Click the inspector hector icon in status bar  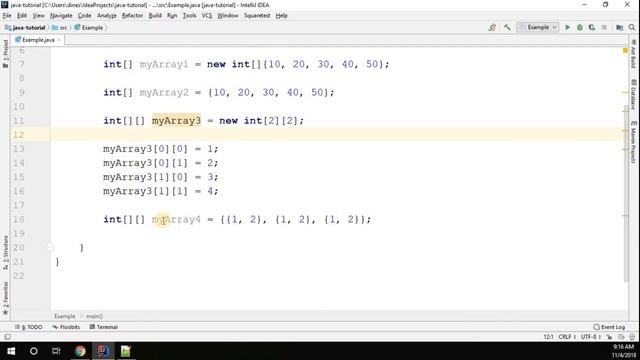[632, 337]
